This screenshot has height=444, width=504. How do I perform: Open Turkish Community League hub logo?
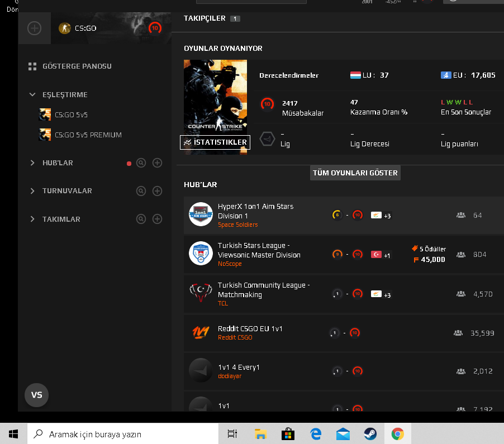(201, 293)
